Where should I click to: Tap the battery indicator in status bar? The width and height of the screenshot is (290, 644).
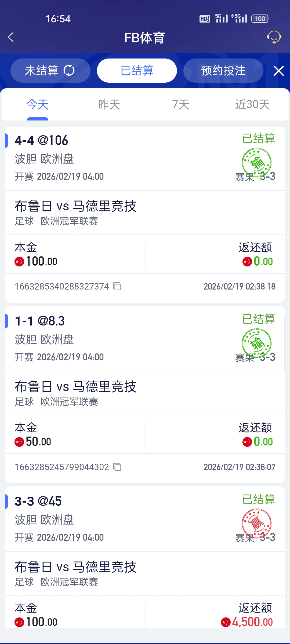tap(260, 19)
